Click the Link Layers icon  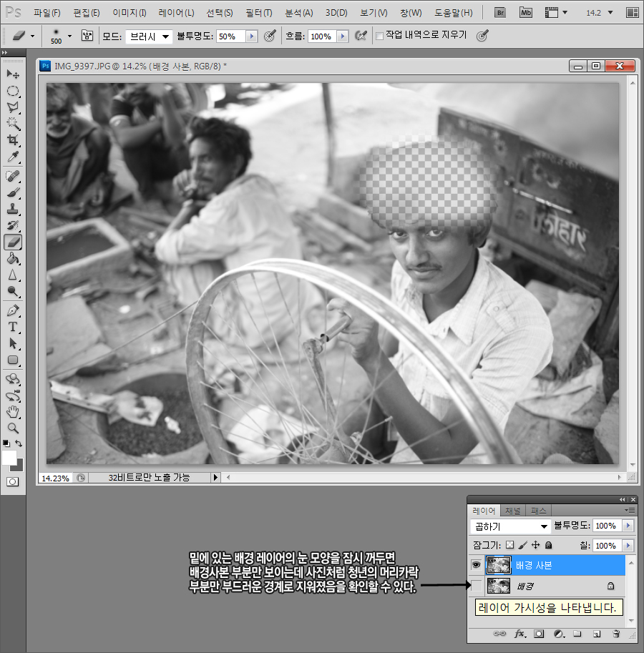(499, 634)
